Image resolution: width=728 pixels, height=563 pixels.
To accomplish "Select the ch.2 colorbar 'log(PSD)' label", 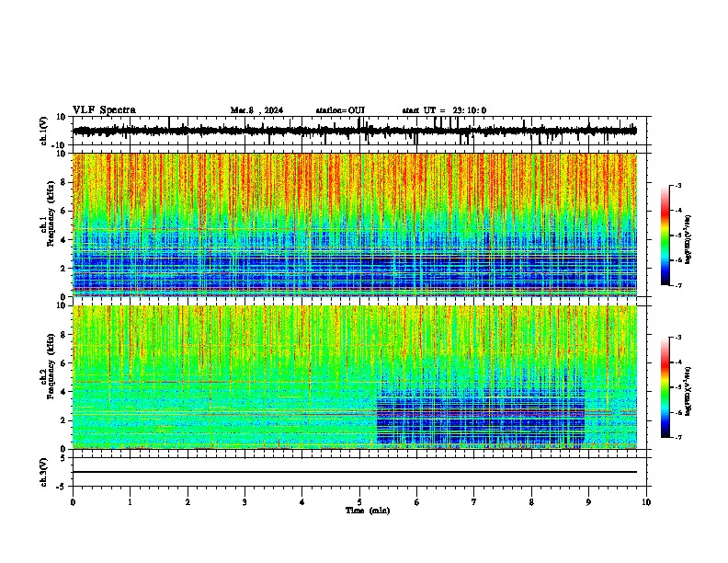I will click(688, 391).
